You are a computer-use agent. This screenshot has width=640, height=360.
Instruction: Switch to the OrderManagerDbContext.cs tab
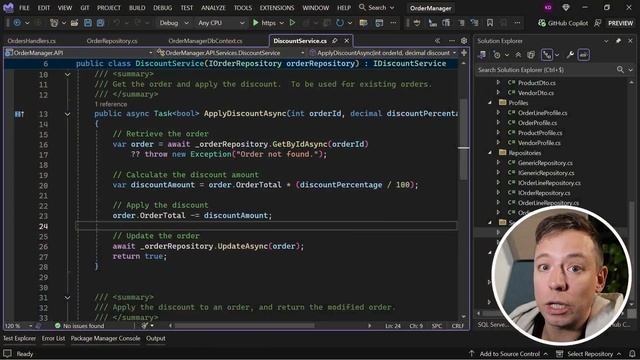[205, 41]
